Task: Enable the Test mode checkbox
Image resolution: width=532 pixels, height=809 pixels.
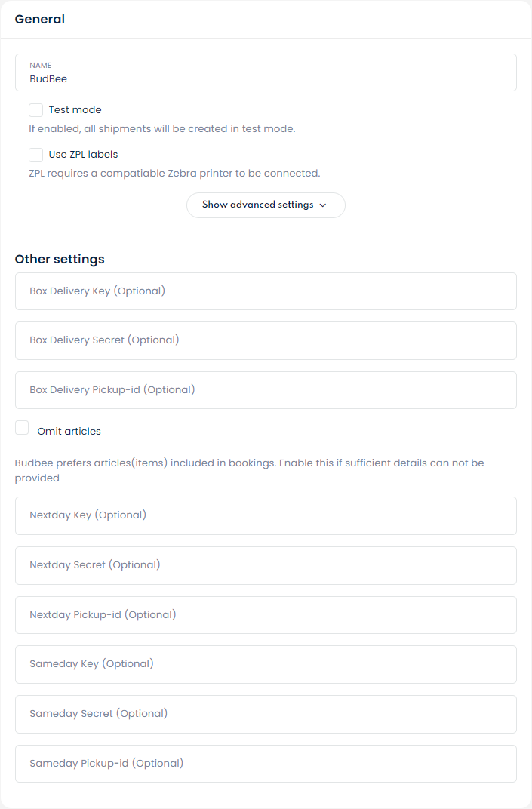Action: (x=36, y=110)
